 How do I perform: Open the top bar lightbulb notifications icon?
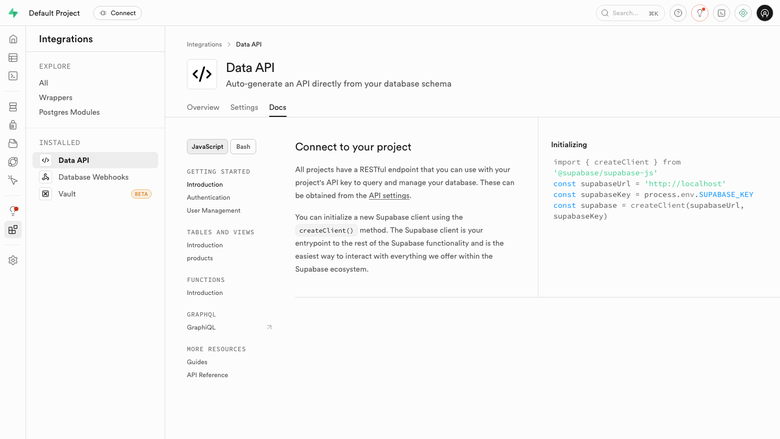pyautogui.click(x=699, y=13)
